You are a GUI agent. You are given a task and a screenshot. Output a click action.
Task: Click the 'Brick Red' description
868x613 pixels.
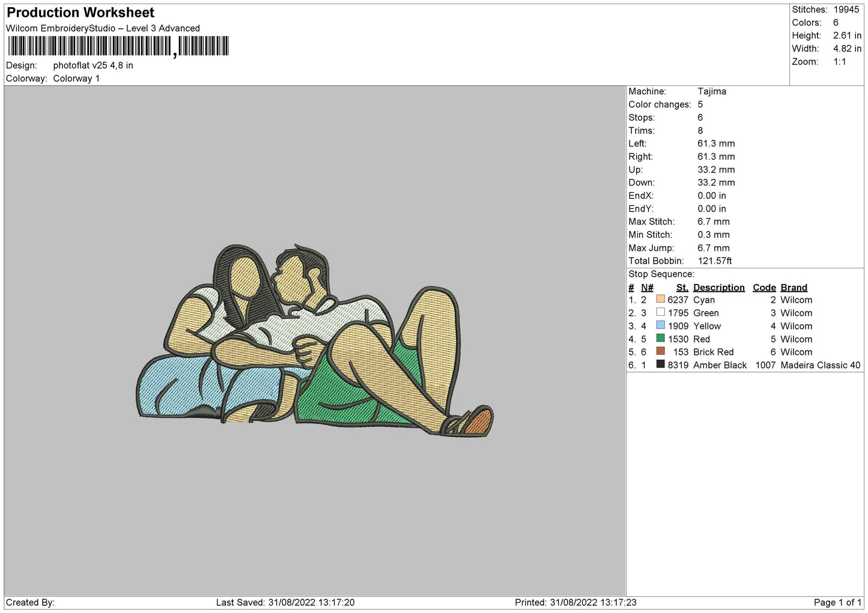point(713,352)
